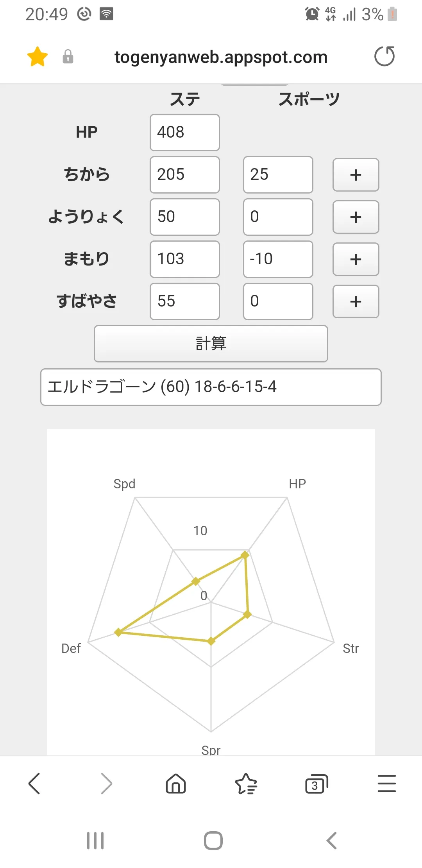Open bookmarks list star icon
The image size is (422, 868).
coord(246,784)
